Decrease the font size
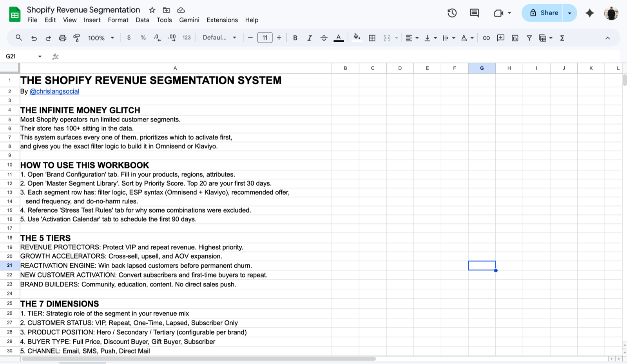The image size is (627, 364). (x=250, y=38)
